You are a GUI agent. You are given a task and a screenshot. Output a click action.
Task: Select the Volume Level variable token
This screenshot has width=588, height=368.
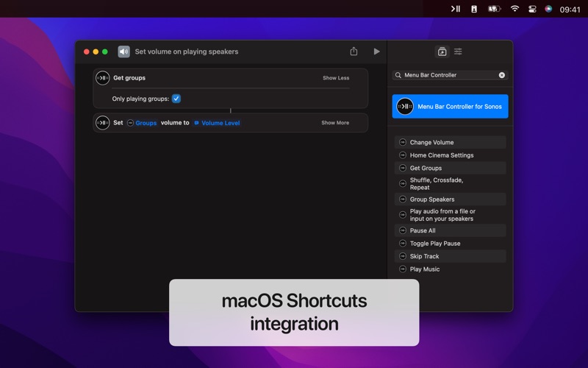click(x=217, y=123)
